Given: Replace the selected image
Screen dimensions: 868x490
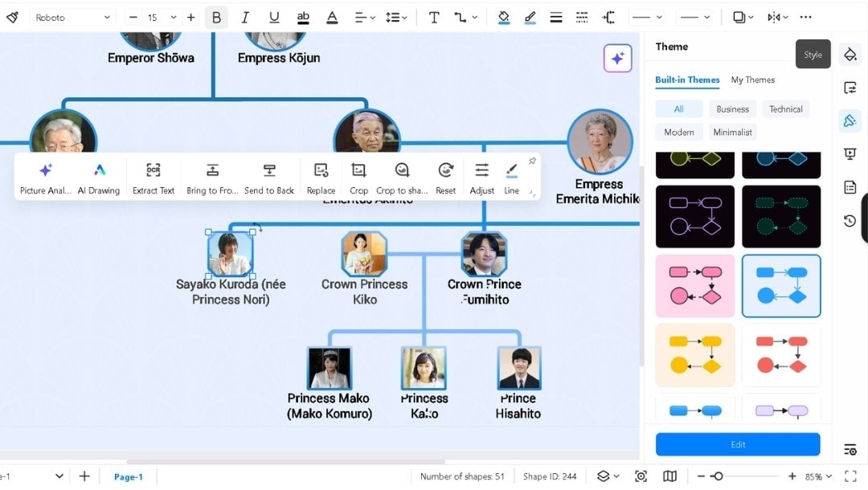Looking at the screenshot, I should pyautogui.click(x=321, y=177).
